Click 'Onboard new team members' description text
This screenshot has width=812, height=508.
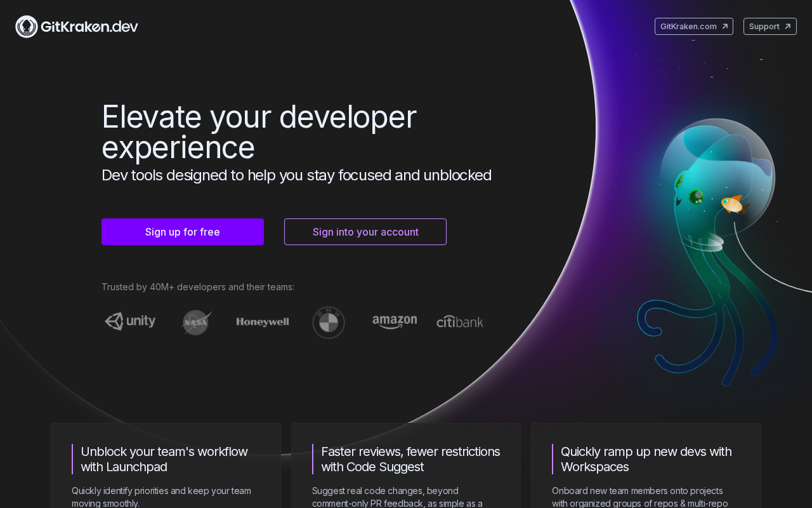(x=639, y=497)
